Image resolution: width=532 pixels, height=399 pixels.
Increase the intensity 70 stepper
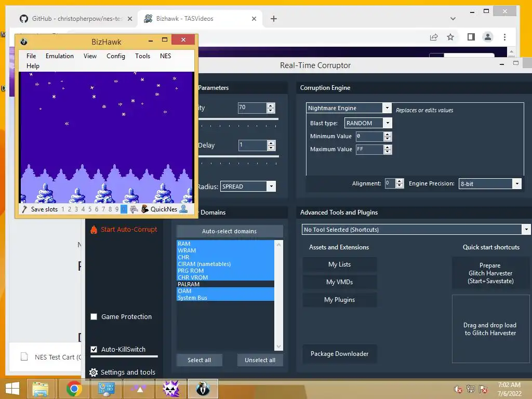270,106
